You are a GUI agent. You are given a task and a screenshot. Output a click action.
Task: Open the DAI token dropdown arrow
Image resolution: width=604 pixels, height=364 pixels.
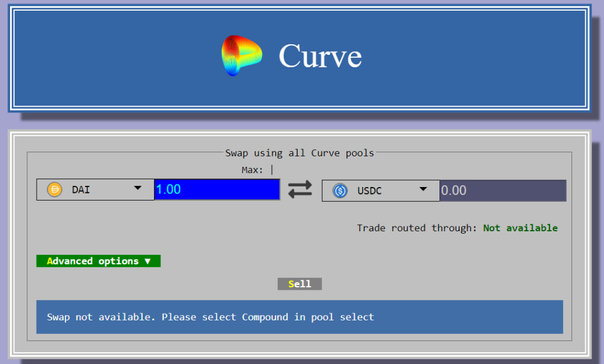click(x=137, y=188)
